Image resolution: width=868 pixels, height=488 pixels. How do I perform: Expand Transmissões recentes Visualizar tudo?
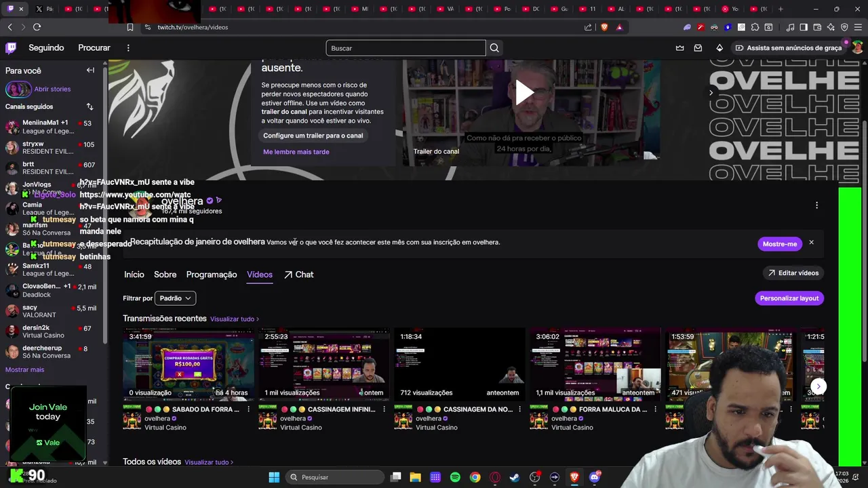tap(235, 319)
